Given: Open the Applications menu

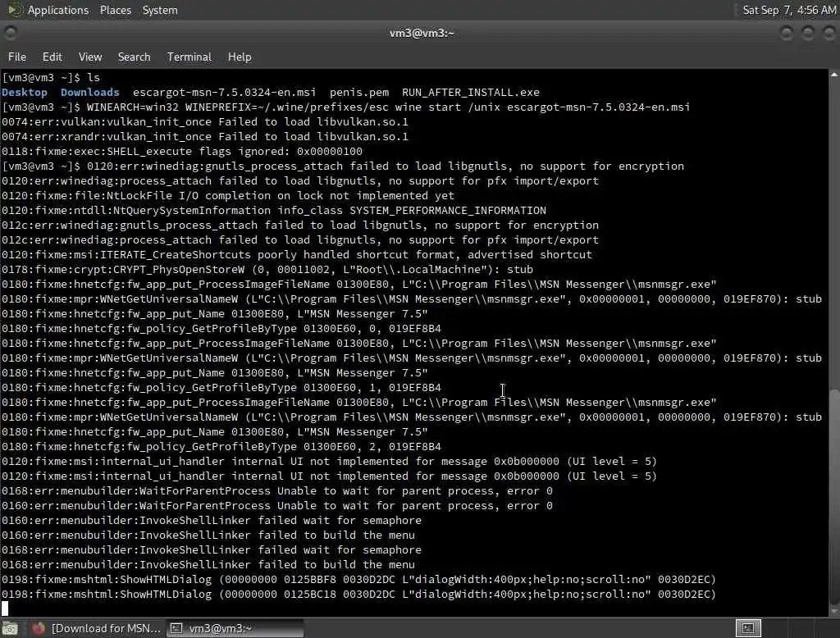Looking at the screenshot, I should pyautogui.click(x=58, y=10).
